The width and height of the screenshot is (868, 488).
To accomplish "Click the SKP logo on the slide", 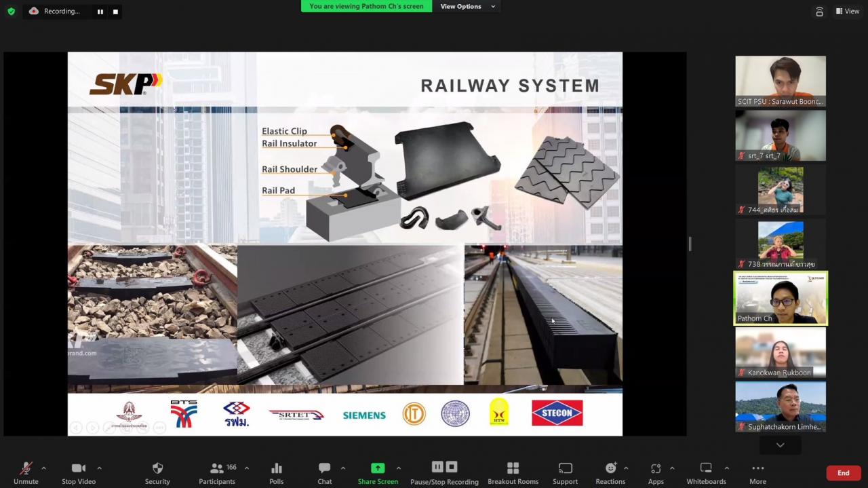I will click(126, 83).
